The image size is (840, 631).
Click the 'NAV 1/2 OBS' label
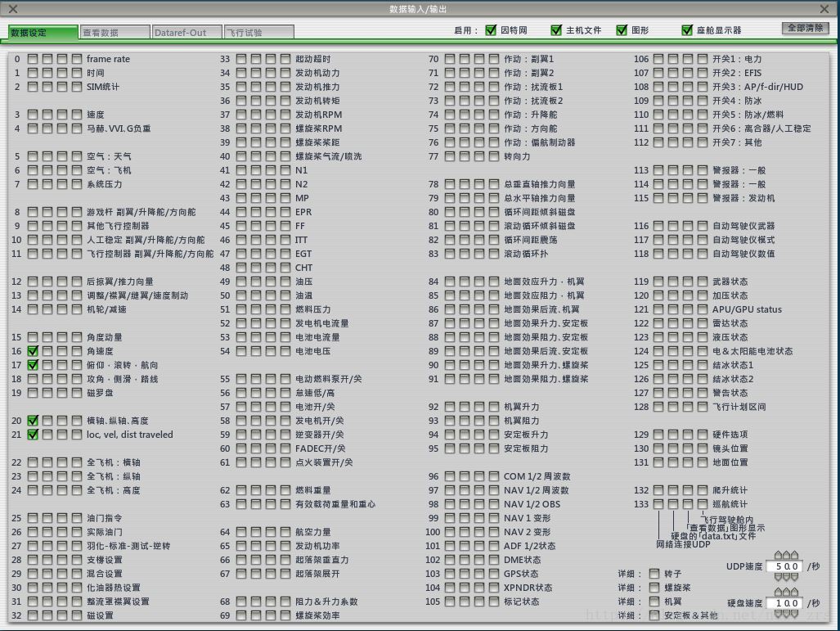(532, 504)
